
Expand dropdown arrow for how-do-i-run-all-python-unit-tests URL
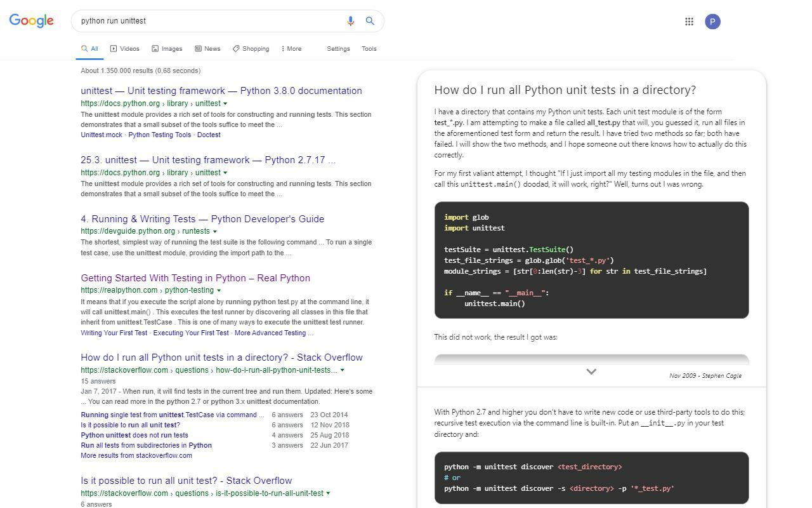343,370
